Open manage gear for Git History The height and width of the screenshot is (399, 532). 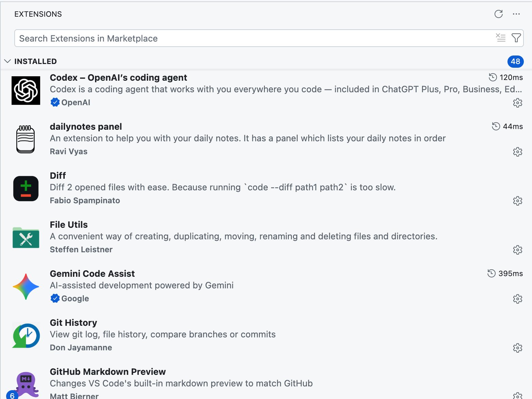pyautogui.click(x=518, y=348)
